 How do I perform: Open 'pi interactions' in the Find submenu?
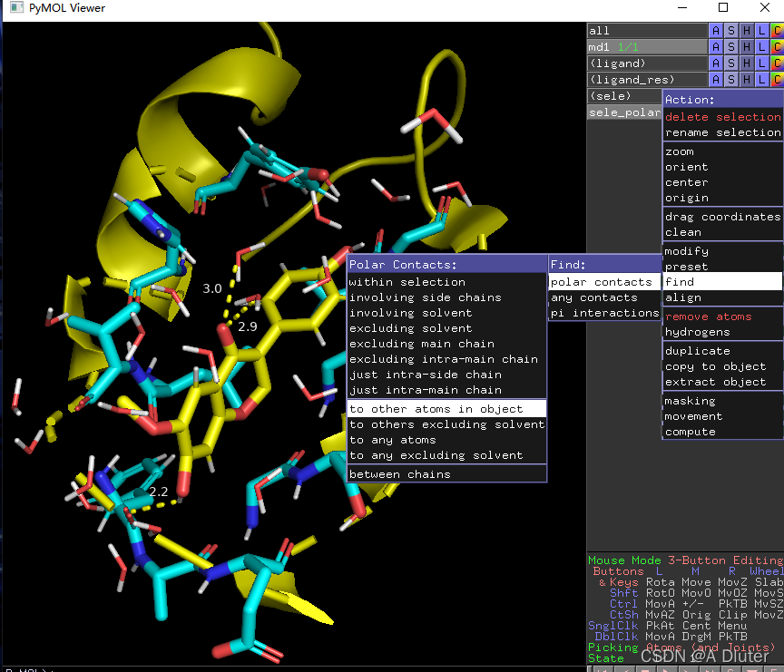(x=604, y=313)
